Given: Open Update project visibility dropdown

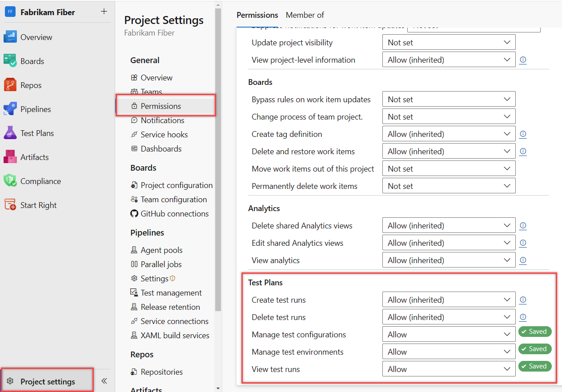Looking at the screenshot, I should click(x=449, y=43).
